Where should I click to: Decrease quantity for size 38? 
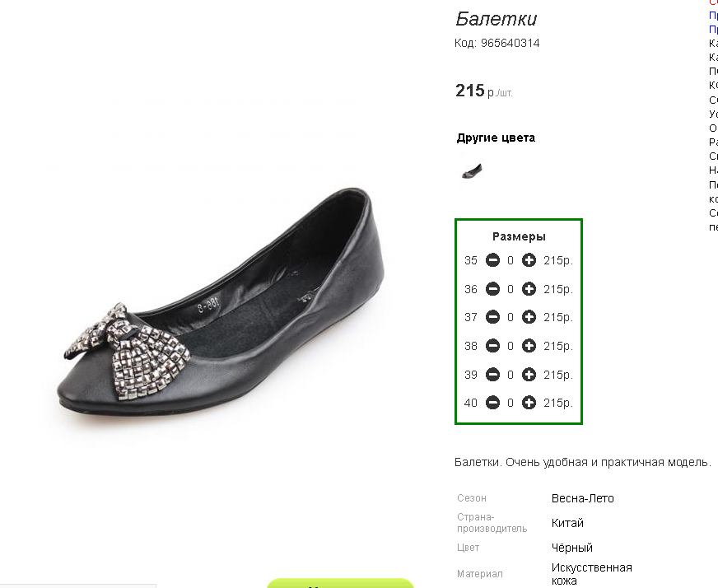click(x=492, y=346)
